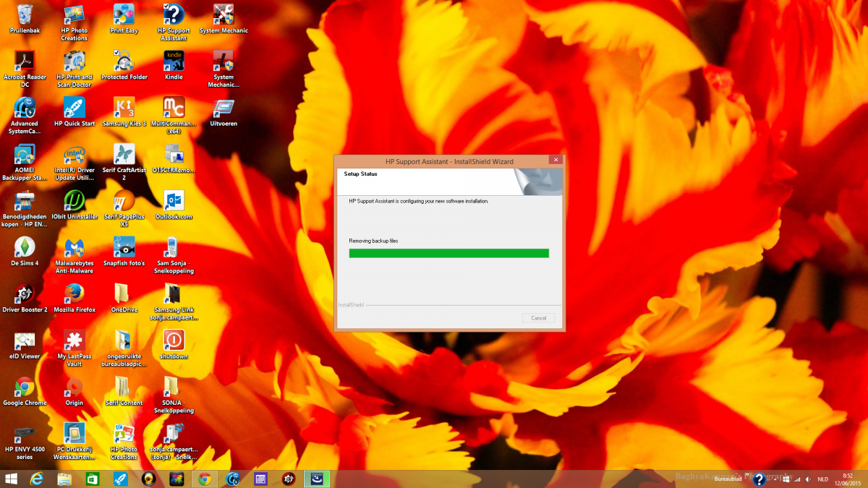This screenshot has height=488, width=868.
Task: Launch Internet Explorer from the taskbar
Action: coord(38,479)
